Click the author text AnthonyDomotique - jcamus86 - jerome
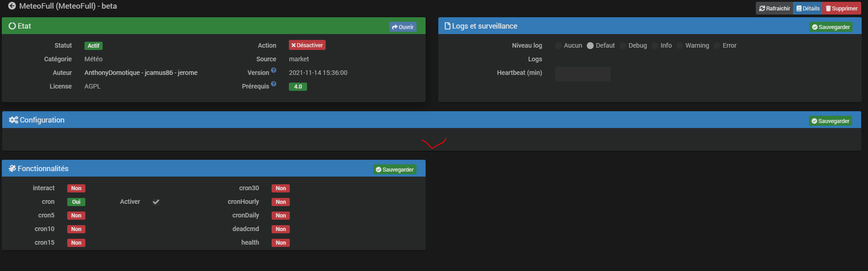Viewport: 868px width, 271px height. [x=141, y=73]
